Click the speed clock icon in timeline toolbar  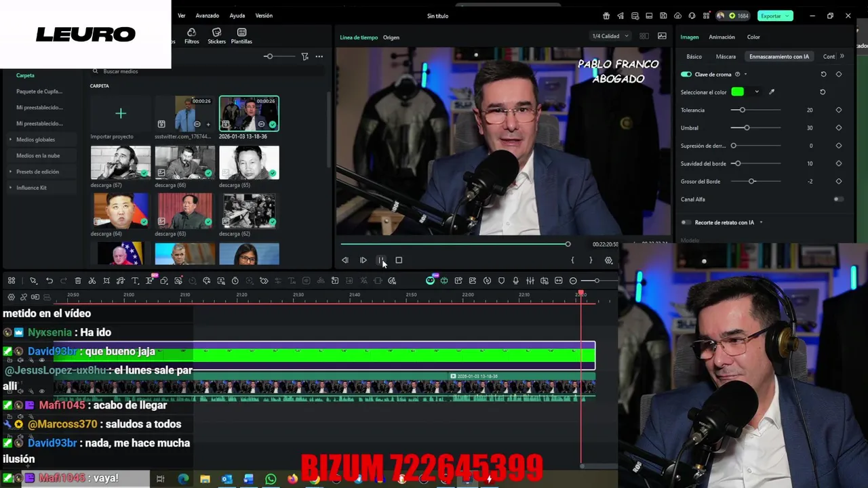pyautogui.click(x=235, y=281)
